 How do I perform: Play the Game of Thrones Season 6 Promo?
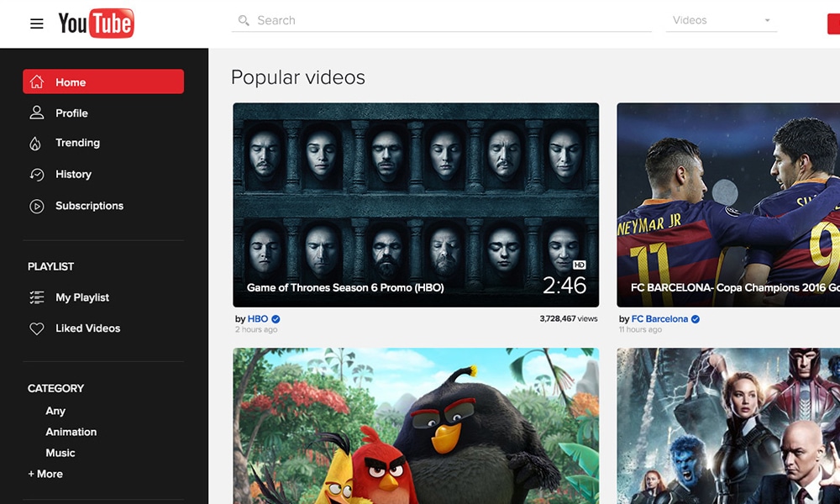tap(416, 205)
